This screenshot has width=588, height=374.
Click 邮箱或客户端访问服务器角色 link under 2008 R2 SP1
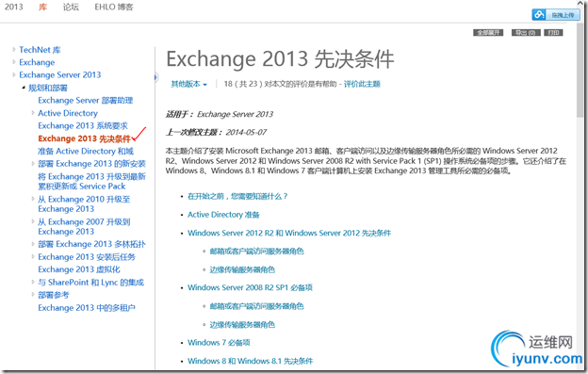tap(256, 306)
